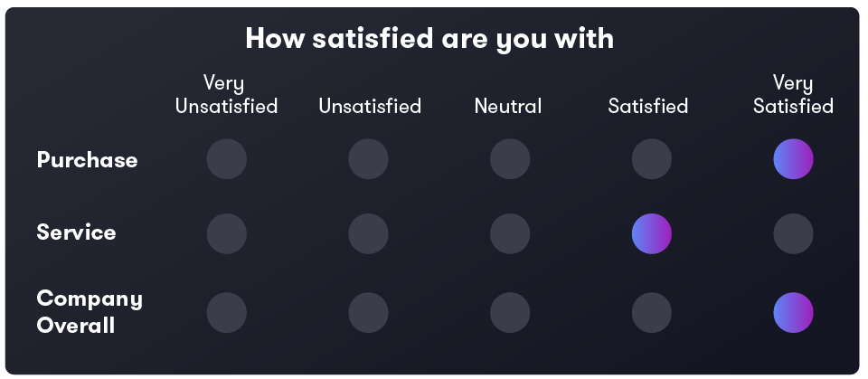The width and height of the screenshot is (868, 379).
Task: Select Very Unsatisfied for Purchase
Action: point(226,159)
